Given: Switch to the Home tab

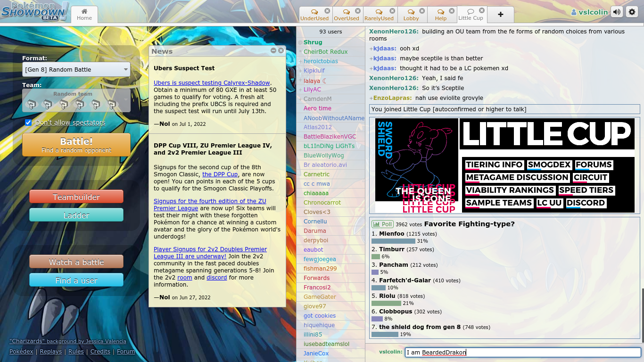Looking at the screenshot, I should pos(84,15).
